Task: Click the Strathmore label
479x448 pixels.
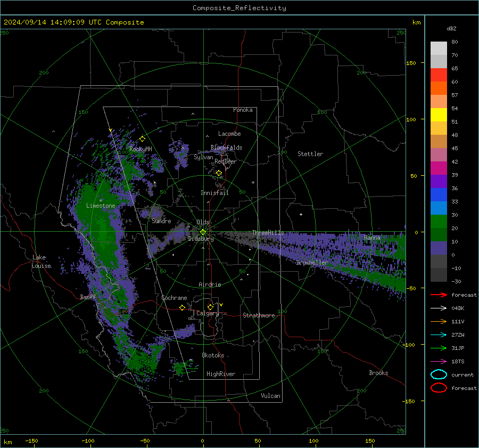Action: pos(259,315)
